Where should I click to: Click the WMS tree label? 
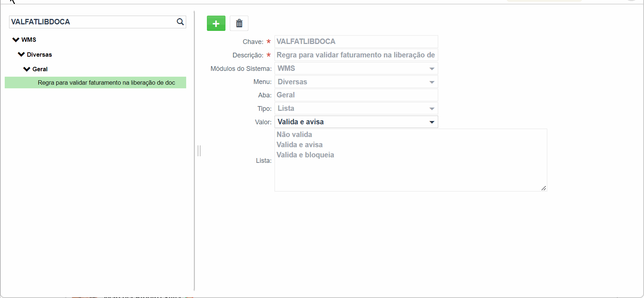click(29, 40)
